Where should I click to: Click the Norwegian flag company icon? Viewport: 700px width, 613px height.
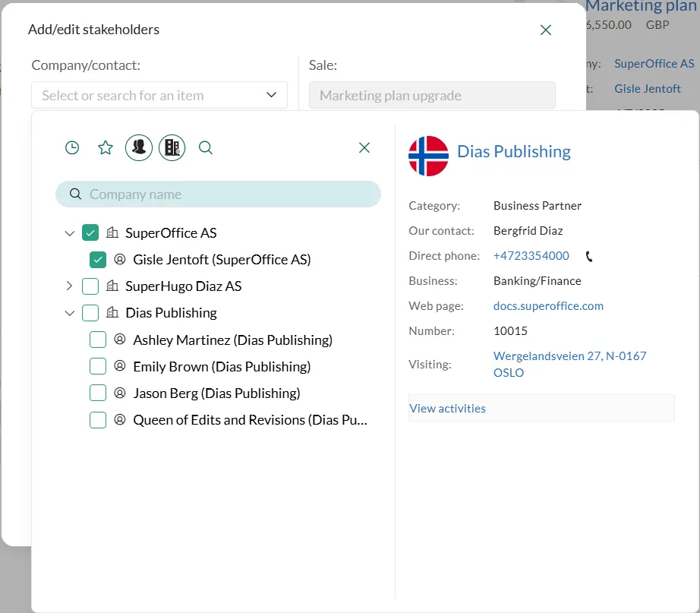pyautogui.click(x=428, y=156)
